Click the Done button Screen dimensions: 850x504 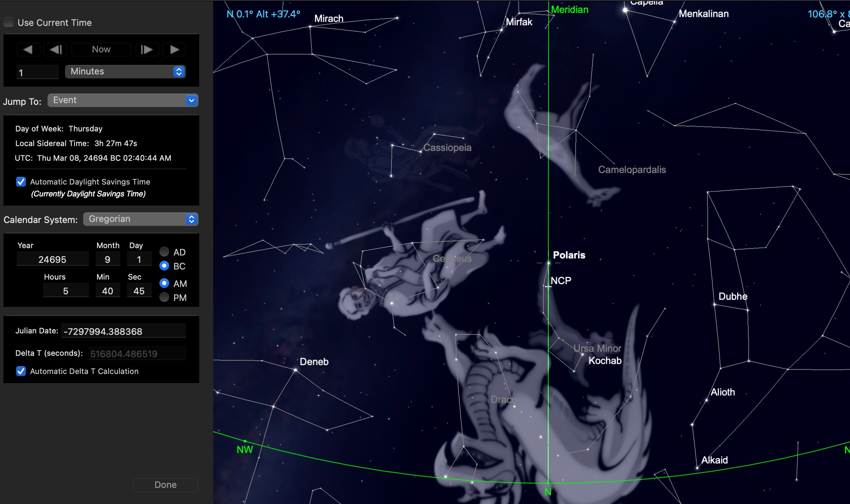pos(165,485)
